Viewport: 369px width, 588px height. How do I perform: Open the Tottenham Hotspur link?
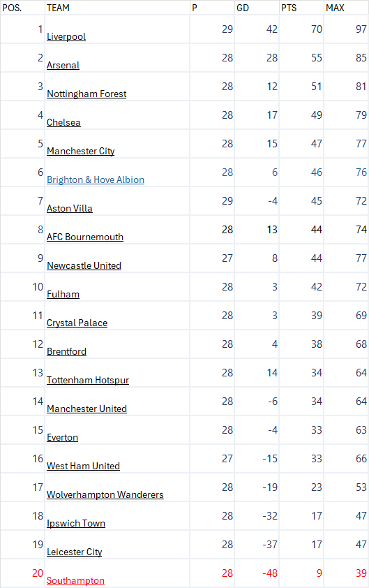(88, 381)
